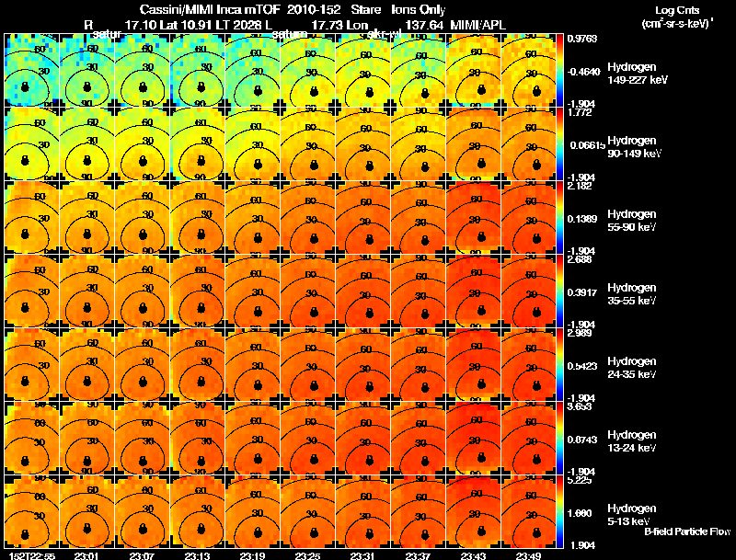The height and width of the screenshot is (560, 736).
Task: Click the 0.9763 color scale maximum
Action: [582, 39]
